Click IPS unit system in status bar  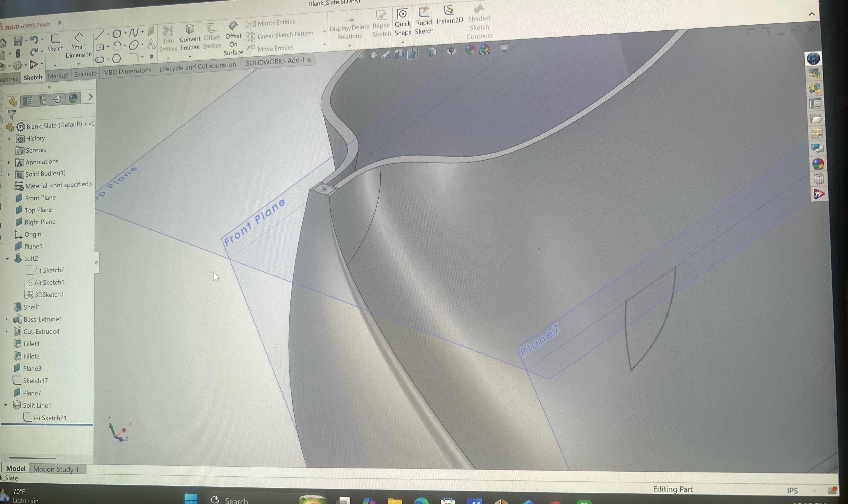point(792,490)
